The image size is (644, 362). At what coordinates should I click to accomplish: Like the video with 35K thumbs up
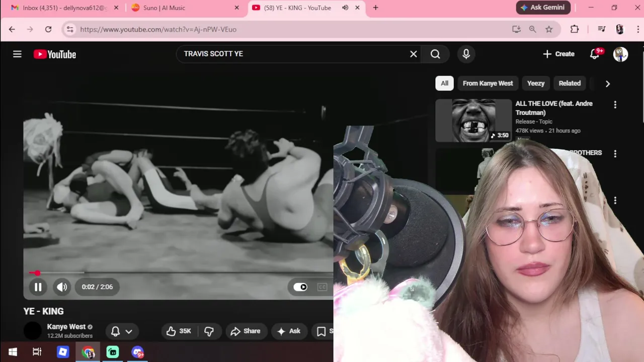click(x=179, y=331)
